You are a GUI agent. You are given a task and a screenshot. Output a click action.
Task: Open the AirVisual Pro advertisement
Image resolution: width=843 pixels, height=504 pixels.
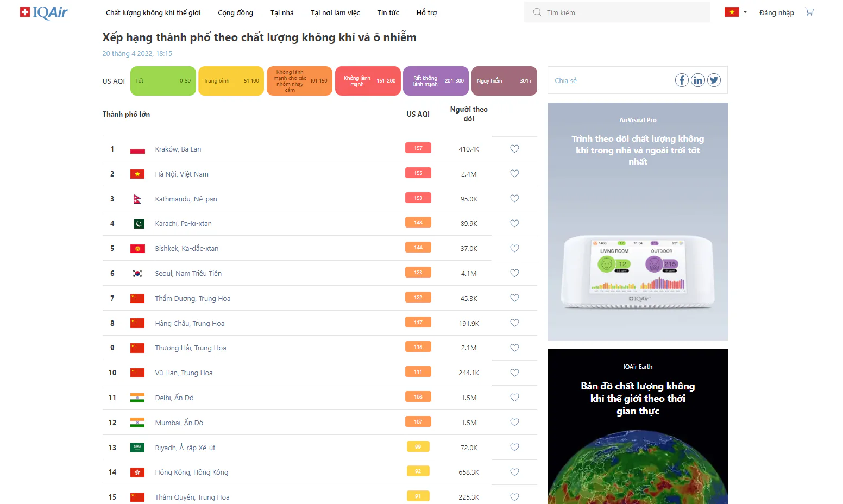point(638,222)
